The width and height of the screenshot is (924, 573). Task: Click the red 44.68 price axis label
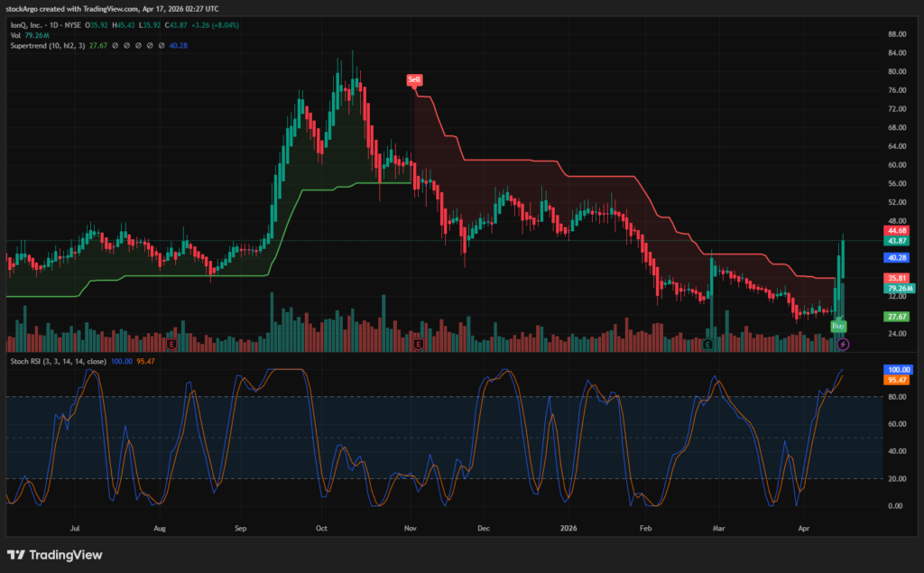(x=897, y=231)
